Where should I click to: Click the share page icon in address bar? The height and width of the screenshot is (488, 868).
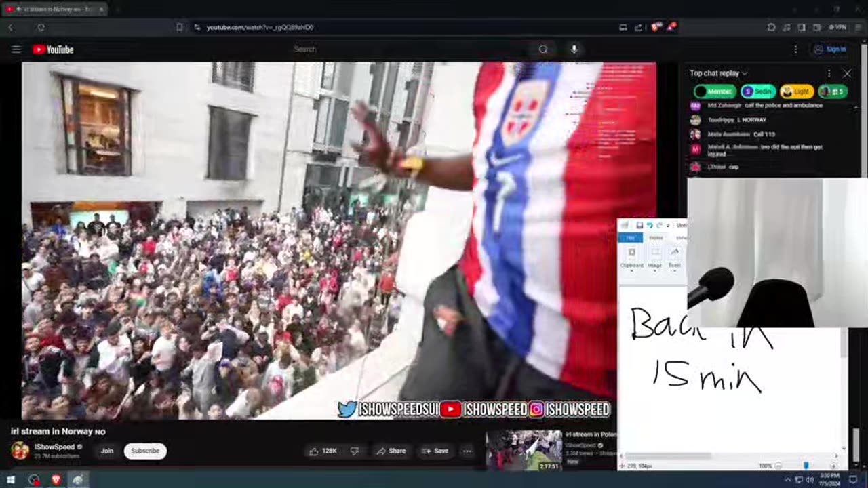tap(638, 27)
